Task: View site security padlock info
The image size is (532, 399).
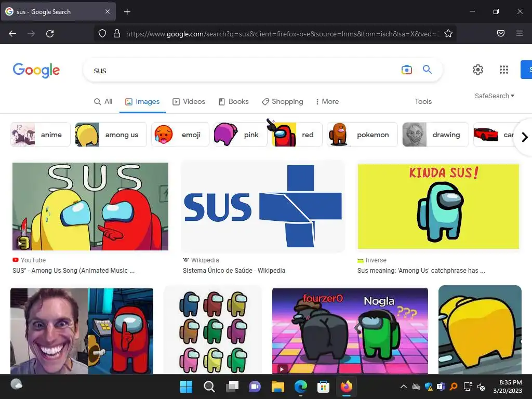Action: (x=117, y=34)
